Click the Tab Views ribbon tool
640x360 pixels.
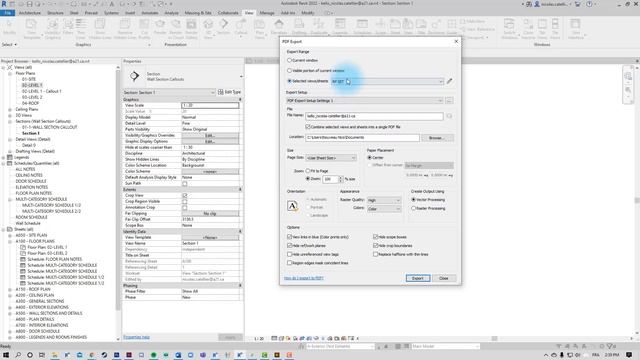point(542,29)
